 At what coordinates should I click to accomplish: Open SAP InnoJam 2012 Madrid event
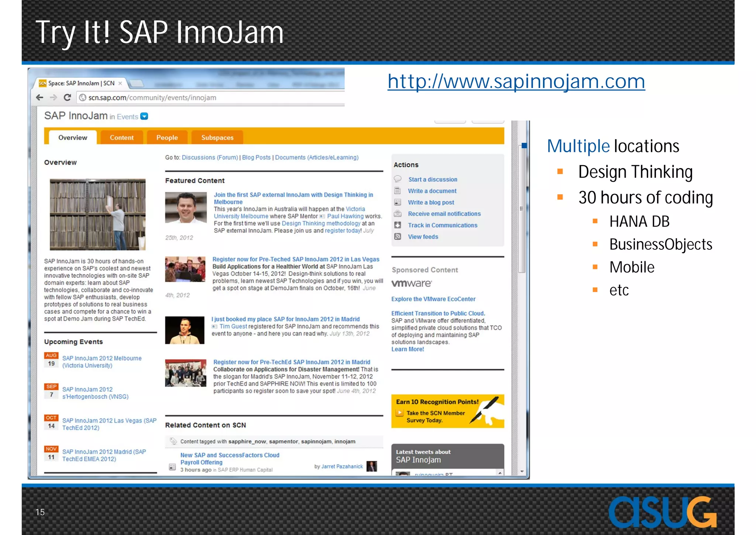[x=104, y=455]
